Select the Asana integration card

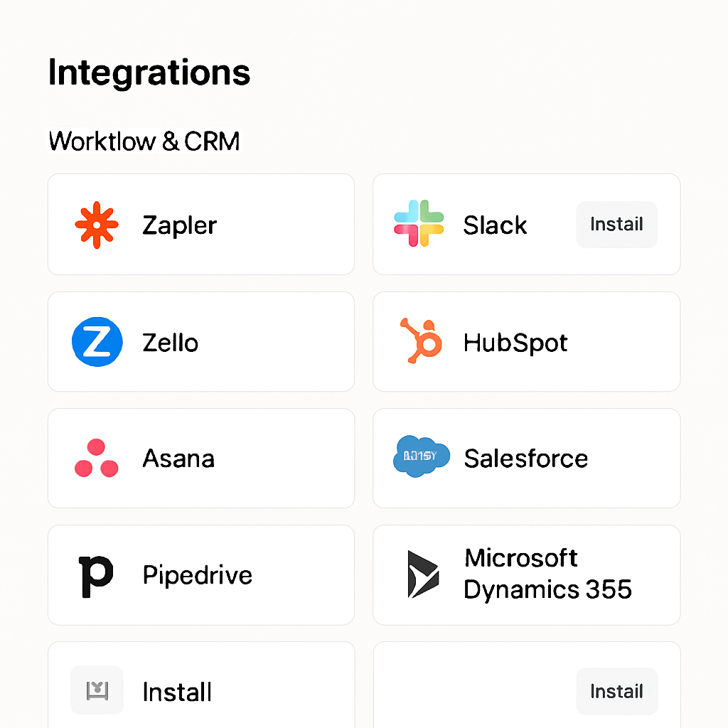point(201,458)
